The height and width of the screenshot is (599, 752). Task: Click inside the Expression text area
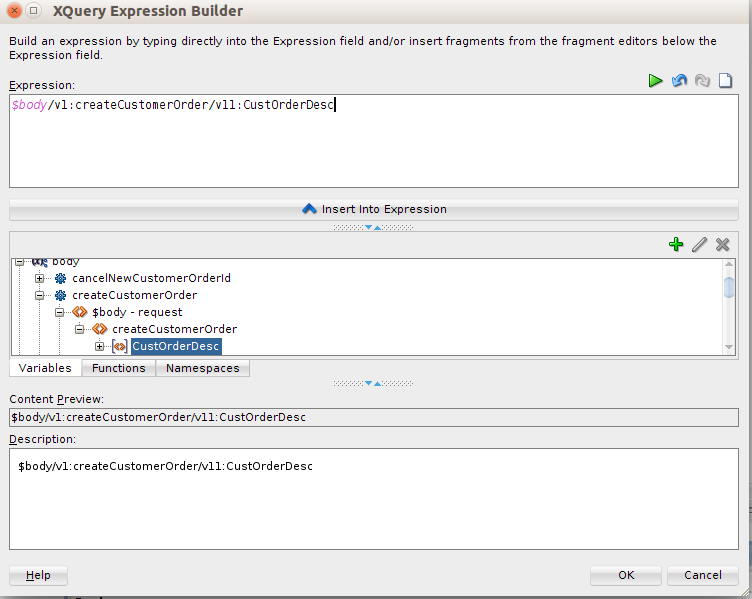(x=374, y=141)
